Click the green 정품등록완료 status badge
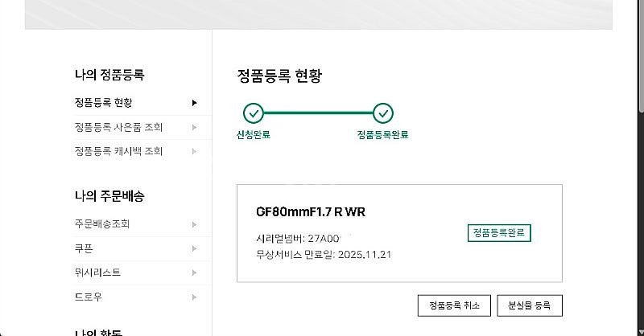Viewport: 644px width, 336px height. pyautogui.click(x=499, y=233)
